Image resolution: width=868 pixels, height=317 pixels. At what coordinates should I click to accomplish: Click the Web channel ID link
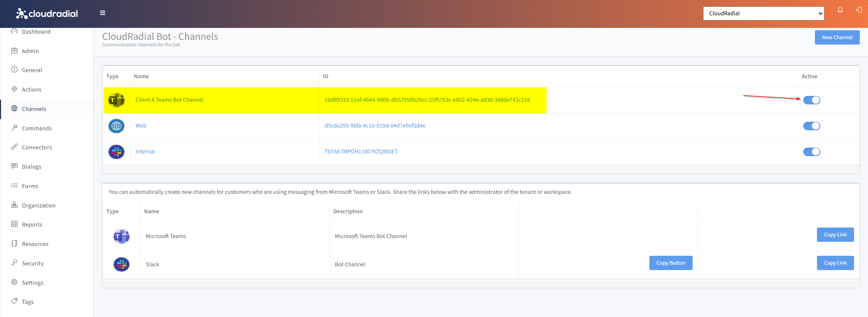point(375,126)
